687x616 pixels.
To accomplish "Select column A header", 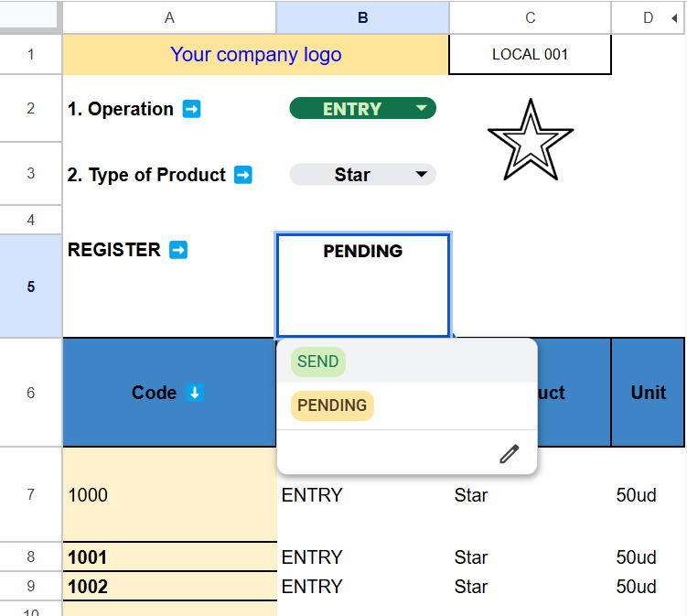I will click(x=169, y=17).
